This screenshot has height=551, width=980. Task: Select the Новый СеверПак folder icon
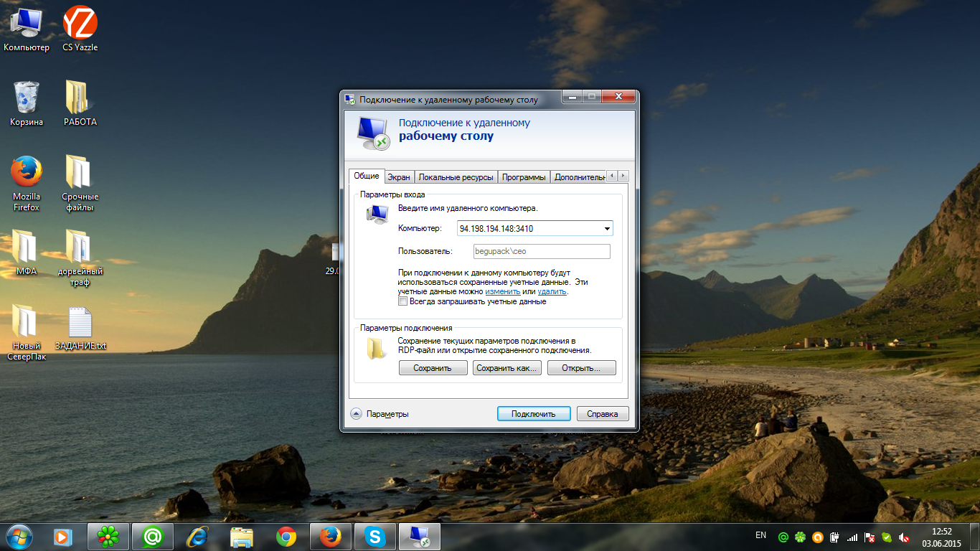27,333
